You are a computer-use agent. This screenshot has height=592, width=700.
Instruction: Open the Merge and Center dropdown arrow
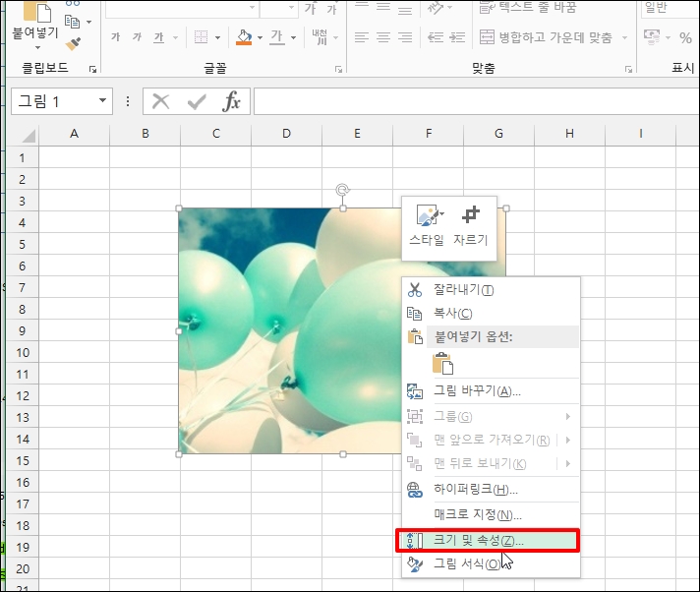pyautogui.click(x=624, y=37)
